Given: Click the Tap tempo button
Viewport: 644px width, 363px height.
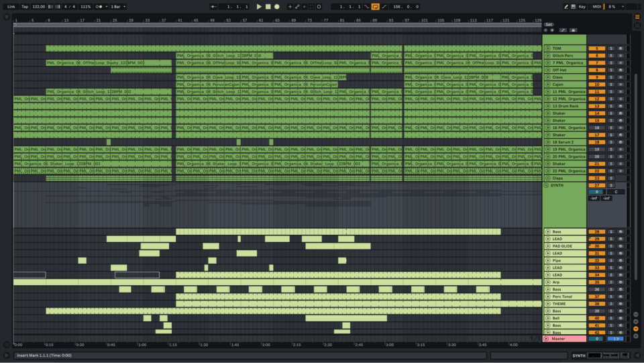Looking at the screenshot, I should pos(25,7).
